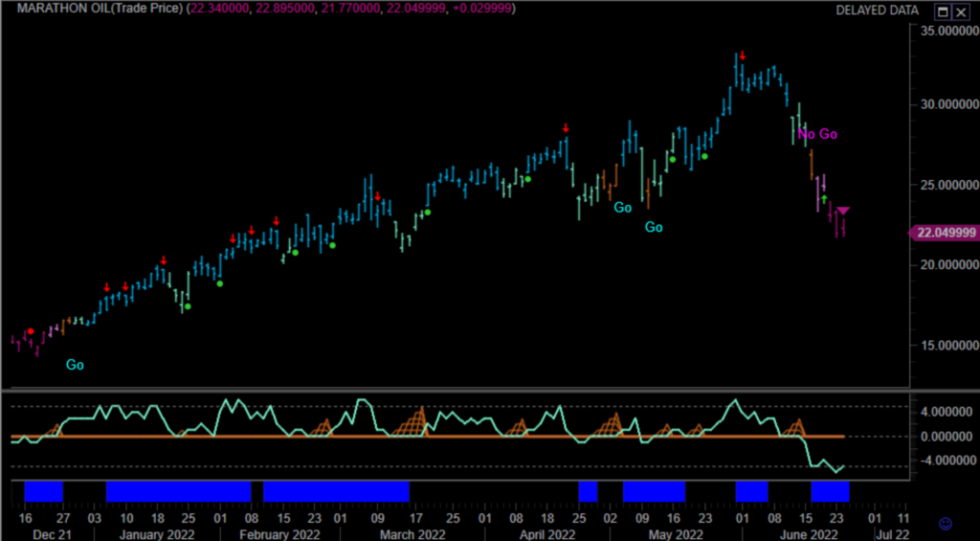This screenshot has height=541, width=980.
Task: Close the Marathon Oil chart pane
Action: [x=959, y=11]
